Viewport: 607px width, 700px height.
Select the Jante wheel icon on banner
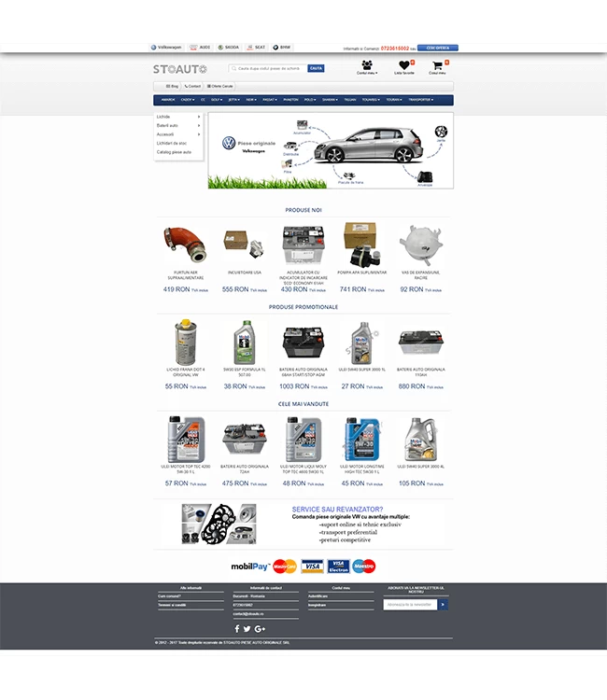click(x=440, y=130)
